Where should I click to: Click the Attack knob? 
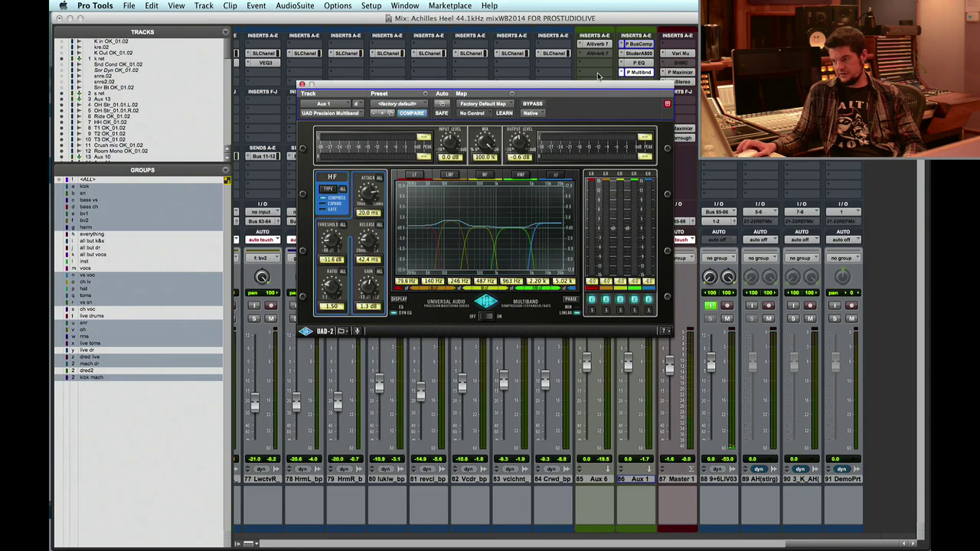[369, 193]
